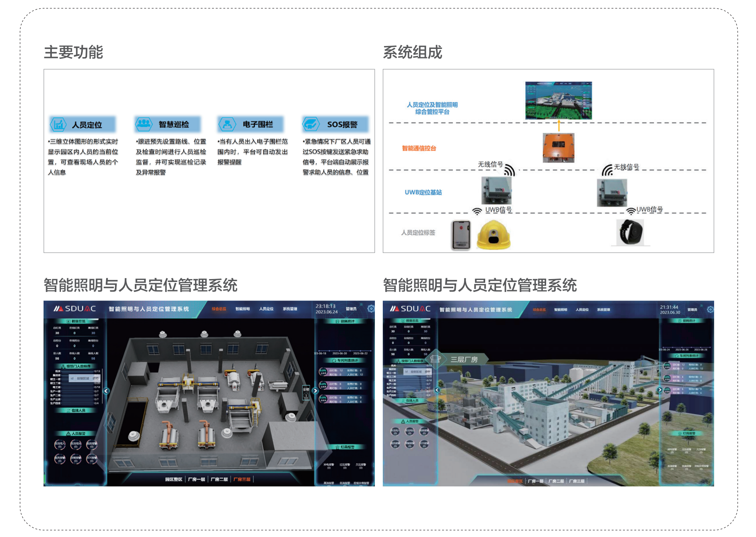Click the SOS报警 alarm circle in left dashboard

pos(92,459)
